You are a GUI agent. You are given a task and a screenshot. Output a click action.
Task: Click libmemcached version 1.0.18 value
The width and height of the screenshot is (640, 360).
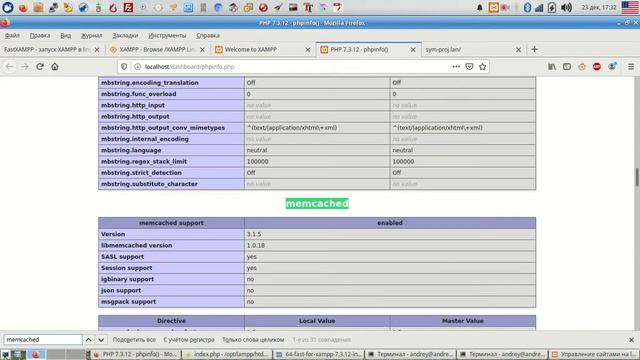point(256,246)
